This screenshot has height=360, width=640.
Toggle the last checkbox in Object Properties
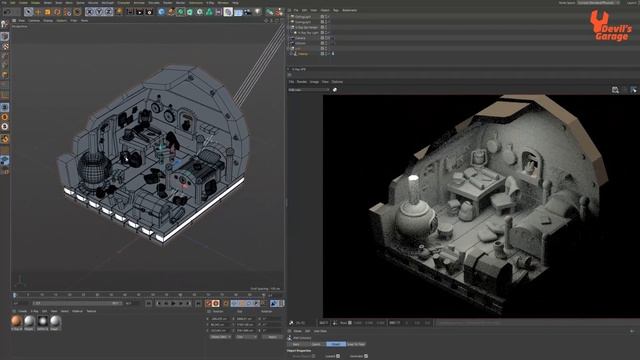(366, 356)
